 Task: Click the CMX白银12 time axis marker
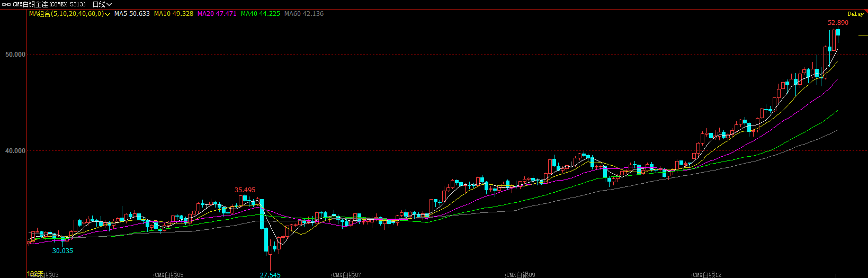click(x=707, y=275)
